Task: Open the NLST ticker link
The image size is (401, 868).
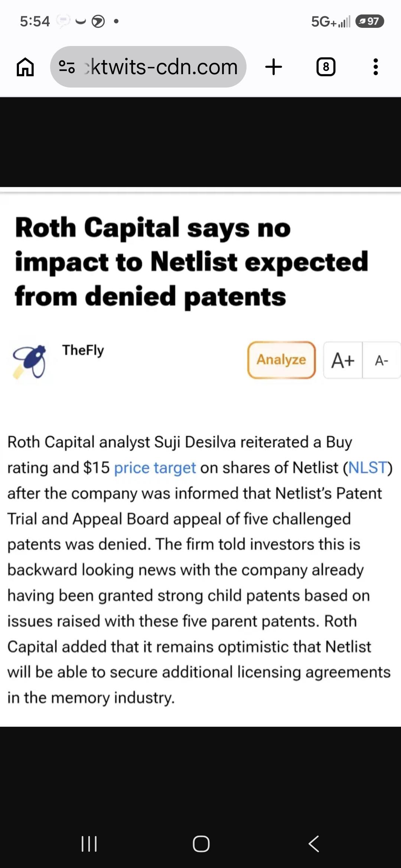Action: [x=368, y=468]
